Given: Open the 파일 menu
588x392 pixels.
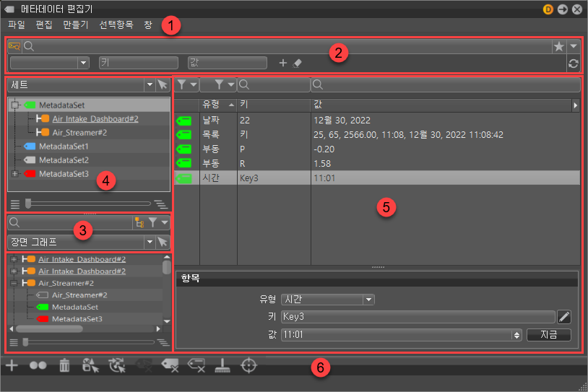Looking at the screenshot, I should (x=17, y=25).
